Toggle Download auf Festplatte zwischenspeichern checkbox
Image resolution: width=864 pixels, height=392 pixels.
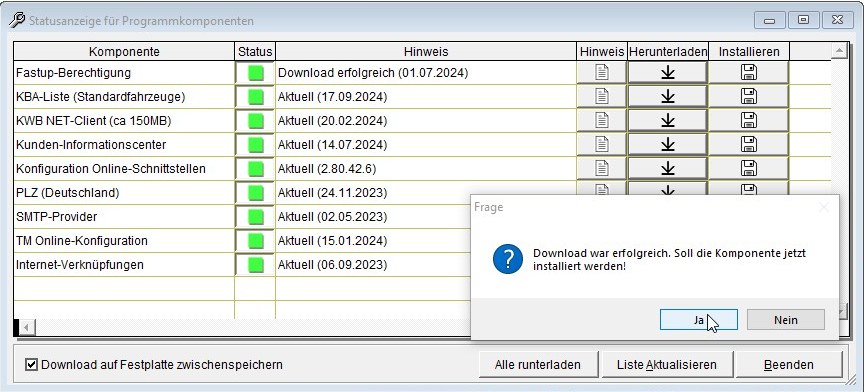[x=31, y=364]
